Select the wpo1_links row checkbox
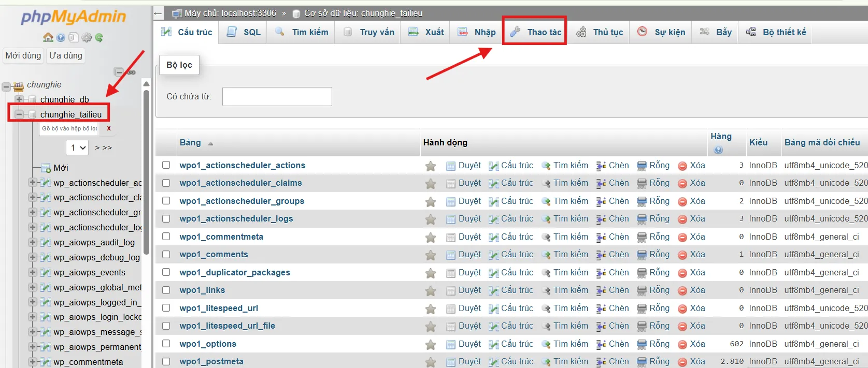Image resolution: width=868 pixels, height=368 pixels. pos(166,290)
